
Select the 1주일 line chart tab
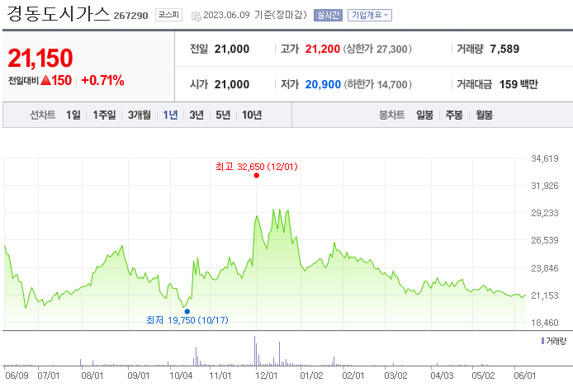click(x=104, y=115)
